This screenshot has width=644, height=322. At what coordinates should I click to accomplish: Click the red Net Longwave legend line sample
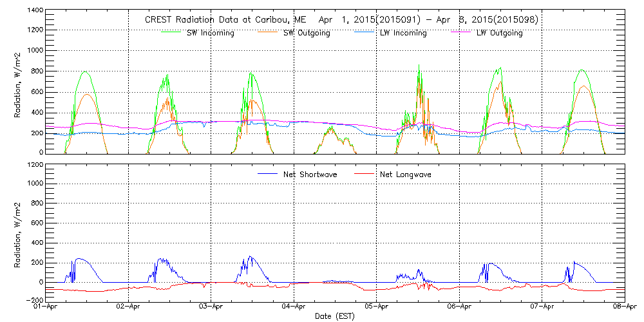[x=363, y=174]
